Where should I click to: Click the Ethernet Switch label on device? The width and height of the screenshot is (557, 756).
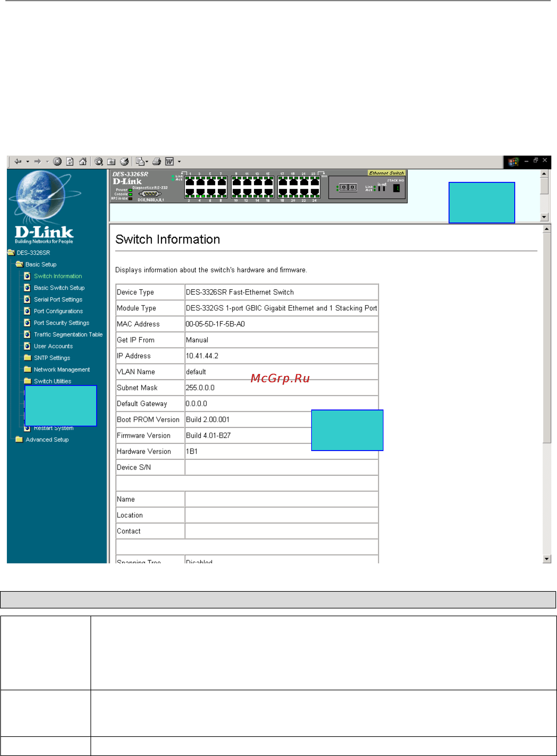pos(386,173)
